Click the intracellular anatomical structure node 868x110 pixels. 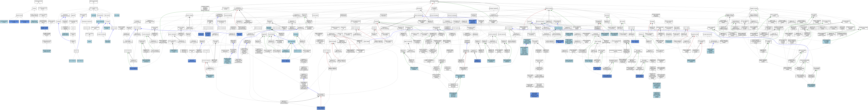[x=65, y=15]
